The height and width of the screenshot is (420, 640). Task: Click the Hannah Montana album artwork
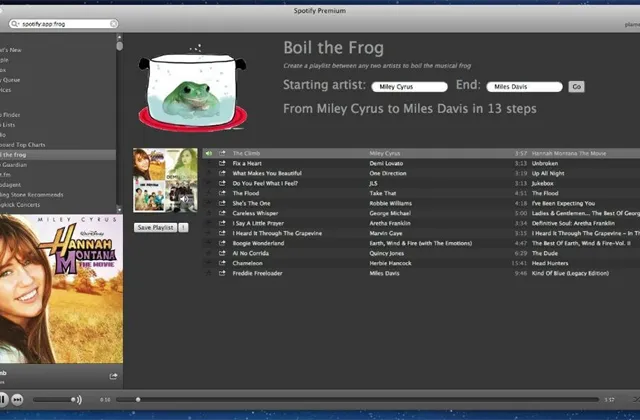[x=61, y=289]
